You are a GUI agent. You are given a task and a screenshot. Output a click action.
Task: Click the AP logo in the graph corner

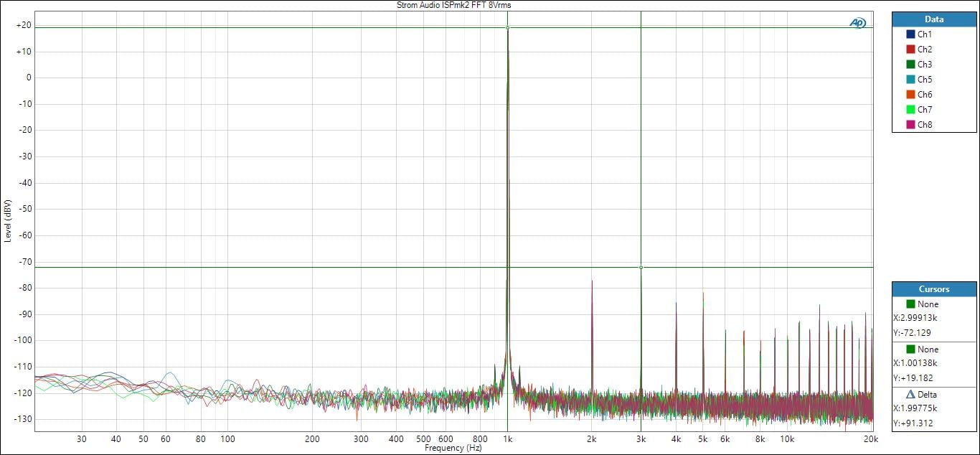pyautogui.click(x=857, y=23)
